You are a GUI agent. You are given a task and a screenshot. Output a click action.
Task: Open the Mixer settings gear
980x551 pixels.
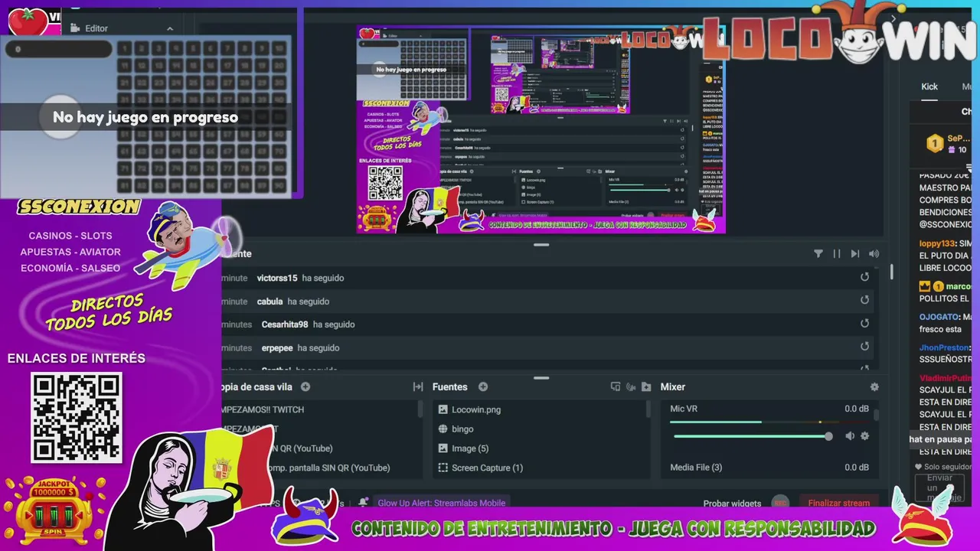874,387
